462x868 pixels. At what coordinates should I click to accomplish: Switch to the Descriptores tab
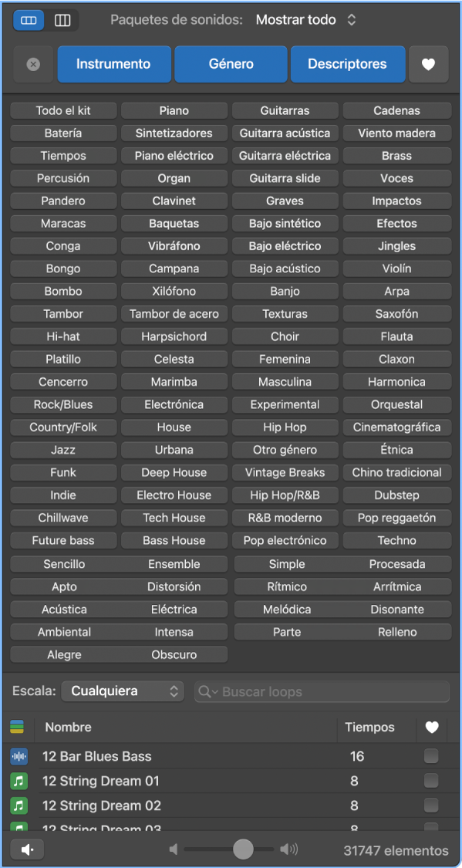(348, 65)
